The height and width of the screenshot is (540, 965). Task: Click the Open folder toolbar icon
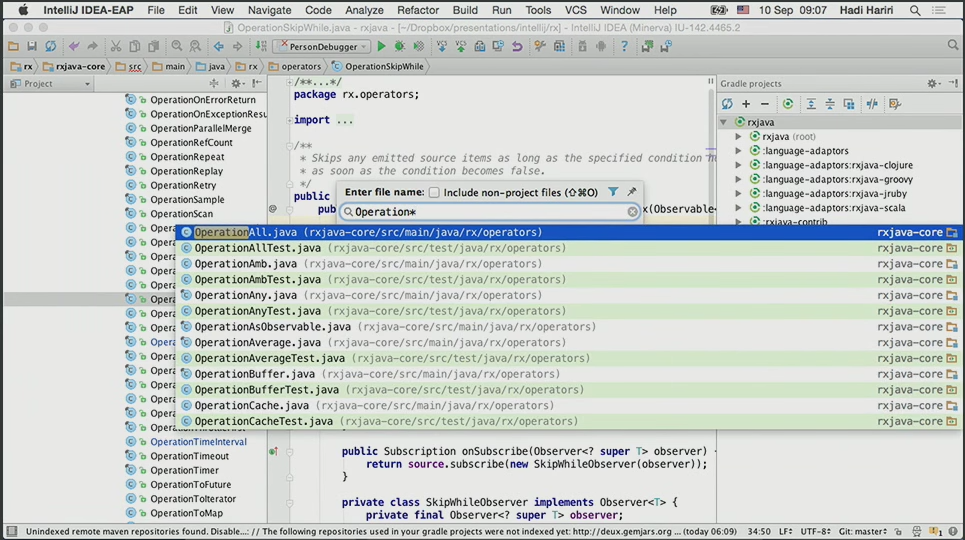[x=13, y=46]
